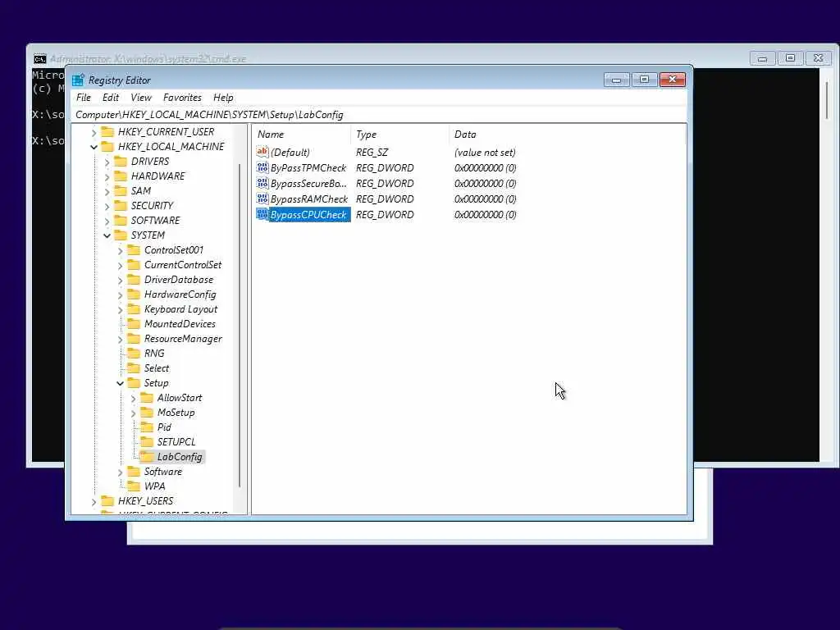Expand the HardwareConfig key
The image size is (840, 630).
120,294
